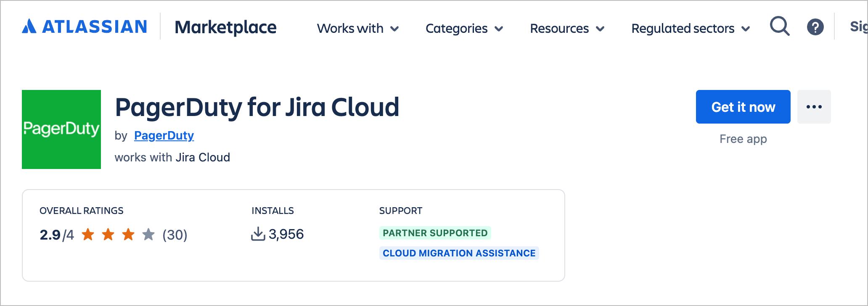
Task: Click the OVERALL RATINGS heading
Action: pos(82,211)
